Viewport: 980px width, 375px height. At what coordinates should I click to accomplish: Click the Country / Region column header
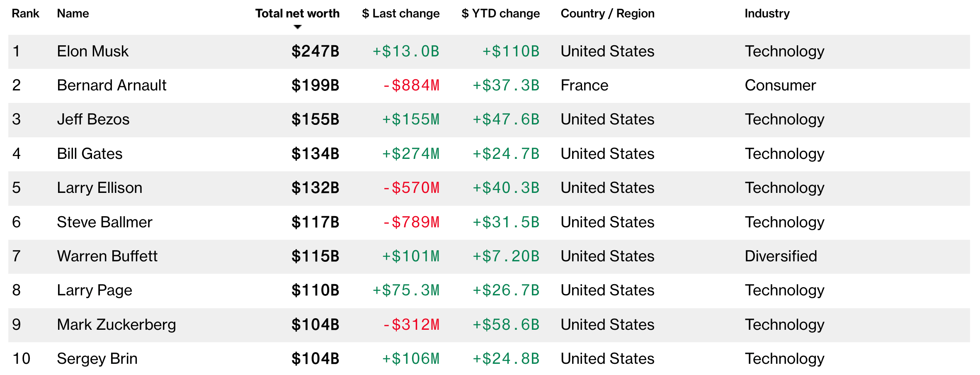point(607,13)
